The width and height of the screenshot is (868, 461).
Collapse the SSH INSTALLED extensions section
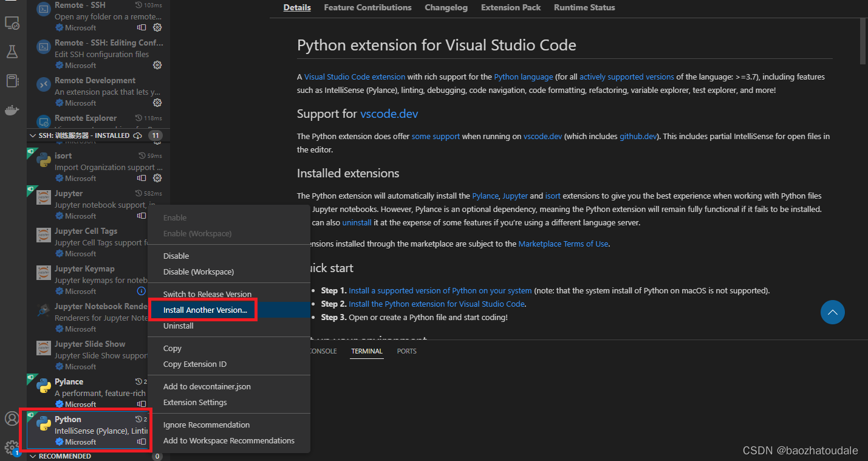pyautogui.click(x=33, y=135)
